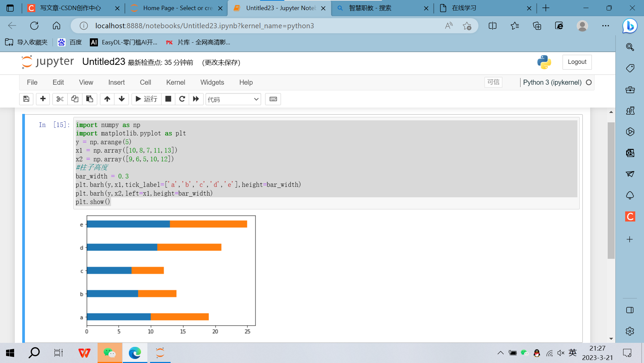Interrupt the kernel with stop icon
This screenshot has width=644, height=363.
pyautogui.click(x=168, y=99)
